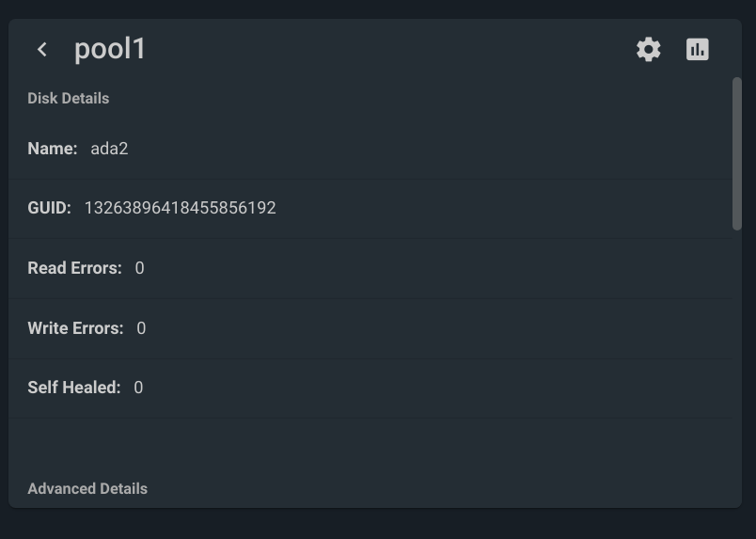This screenshot has width=756, height=539.
Task: Click the Advanced Details heading
Action: [87, 489]
